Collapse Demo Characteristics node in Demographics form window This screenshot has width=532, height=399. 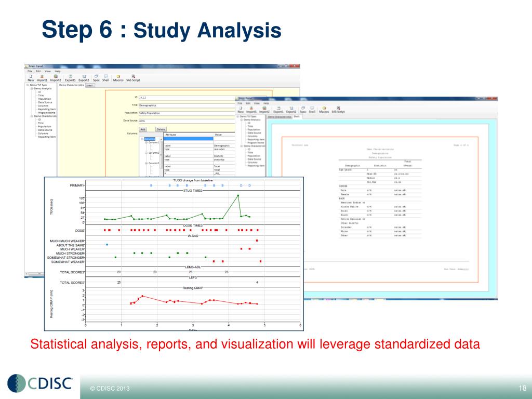coord(32,116)
